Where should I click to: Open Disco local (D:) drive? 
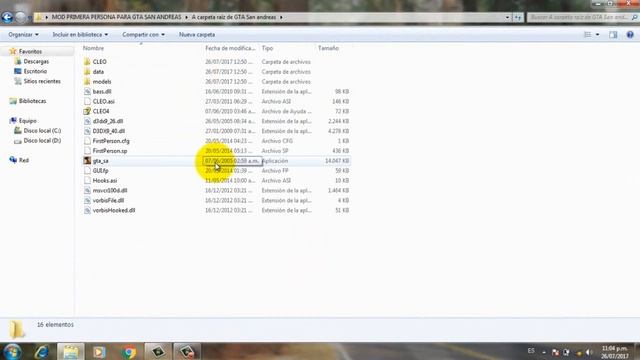tap(42, 140)
